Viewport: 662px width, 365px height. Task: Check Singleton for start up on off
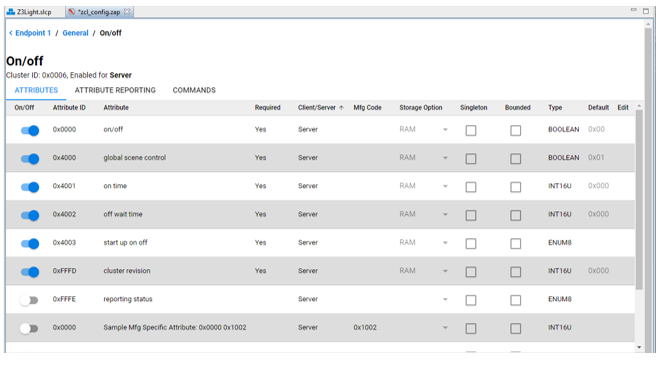click(471, 243)
